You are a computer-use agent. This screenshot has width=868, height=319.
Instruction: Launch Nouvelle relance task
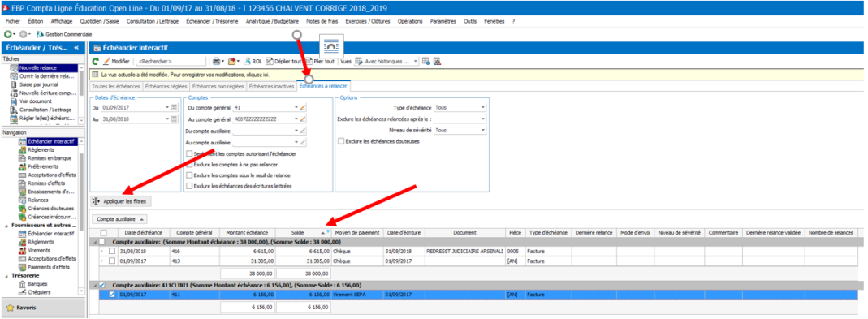pyautogui.click(x=37, y=67)
